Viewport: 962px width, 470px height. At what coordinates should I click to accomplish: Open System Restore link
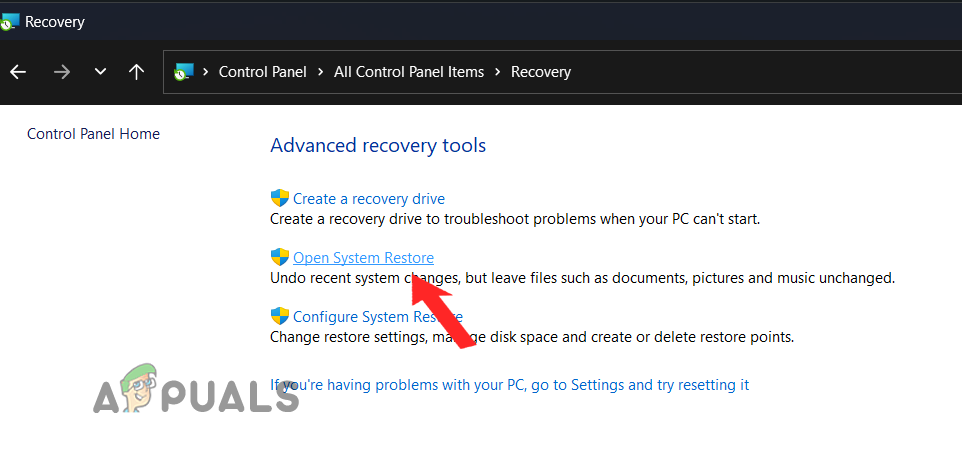363,258
